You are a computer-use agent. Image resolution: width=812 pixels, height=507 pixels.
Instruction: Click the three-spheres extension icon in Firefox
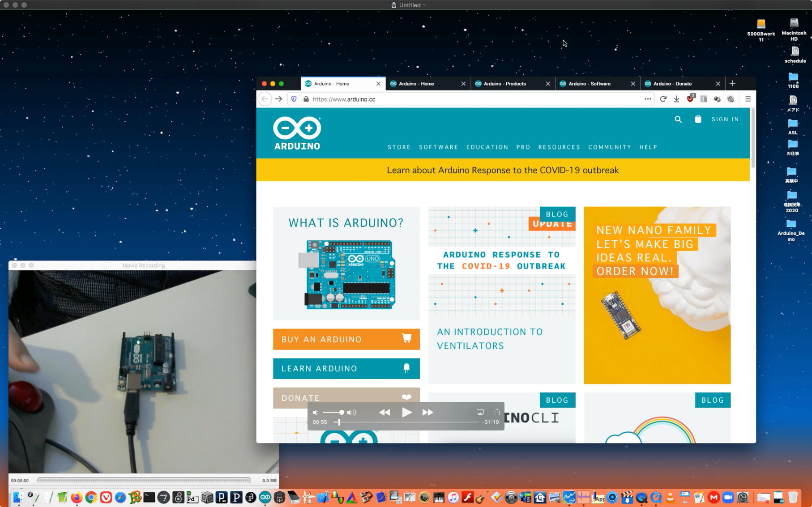coord(717,99)
